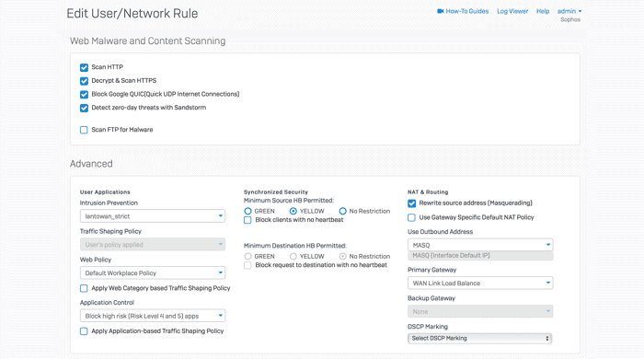Click the NAT & Routing label
This screenshot has width=644, height=359.
(x=428, y=191)
